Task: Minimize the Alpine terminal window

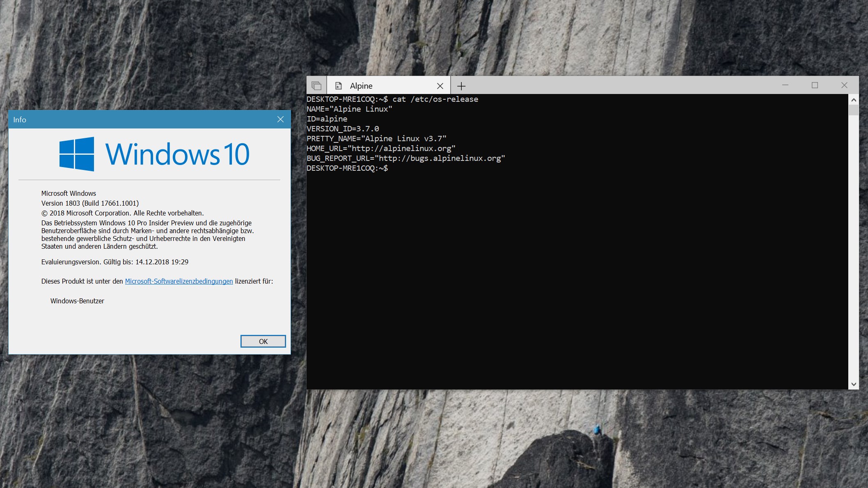Action: 785,85
